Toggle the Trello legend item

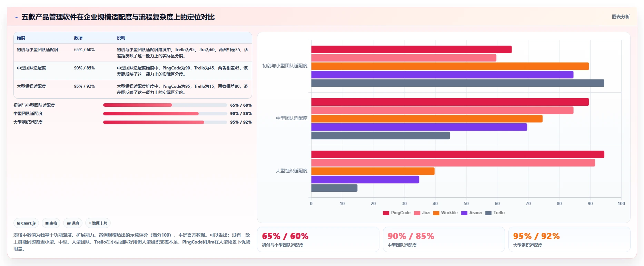click(495, 213)
